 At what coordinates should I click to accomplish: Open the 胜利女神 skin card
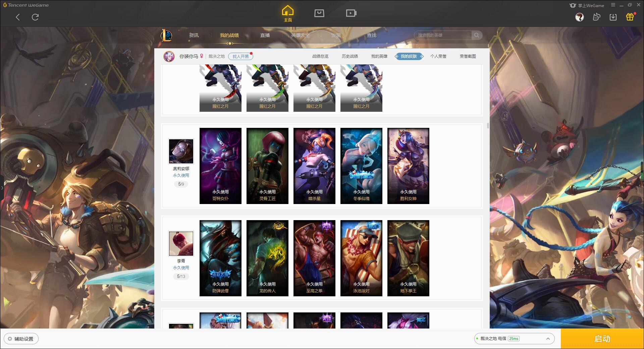click(408, 166)
